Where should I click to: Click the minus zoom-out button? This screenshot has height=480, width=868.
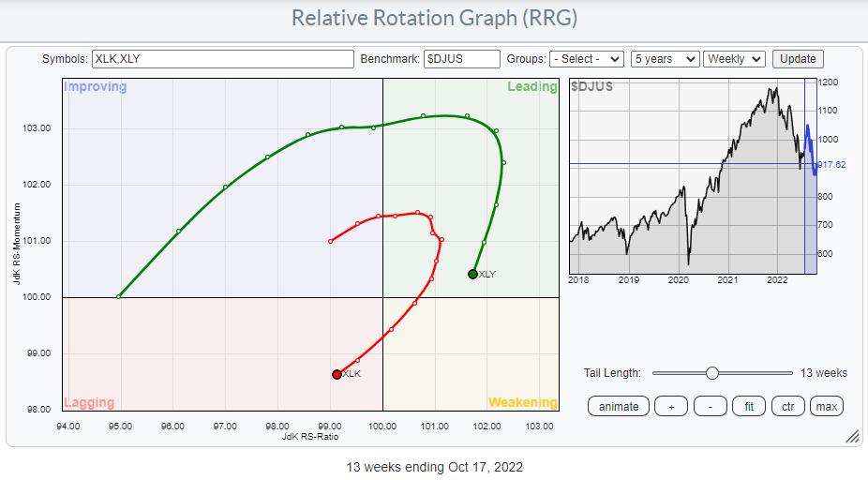point(711,406)
